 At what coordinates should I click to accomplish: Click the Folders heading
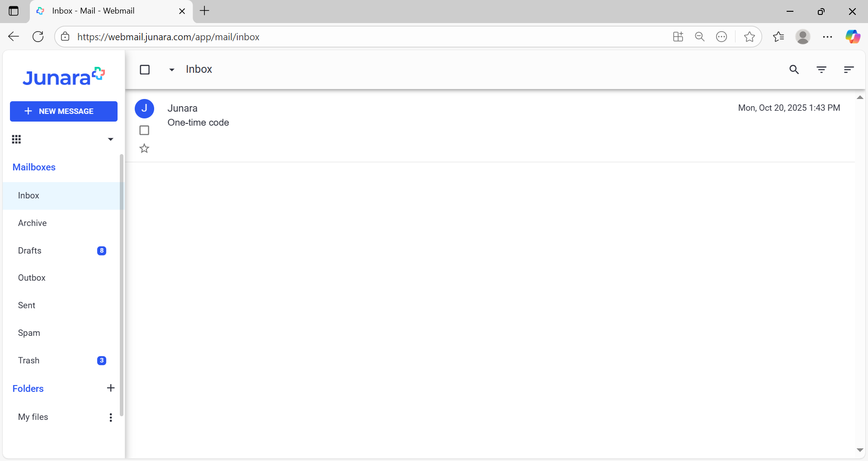point(28,389)
